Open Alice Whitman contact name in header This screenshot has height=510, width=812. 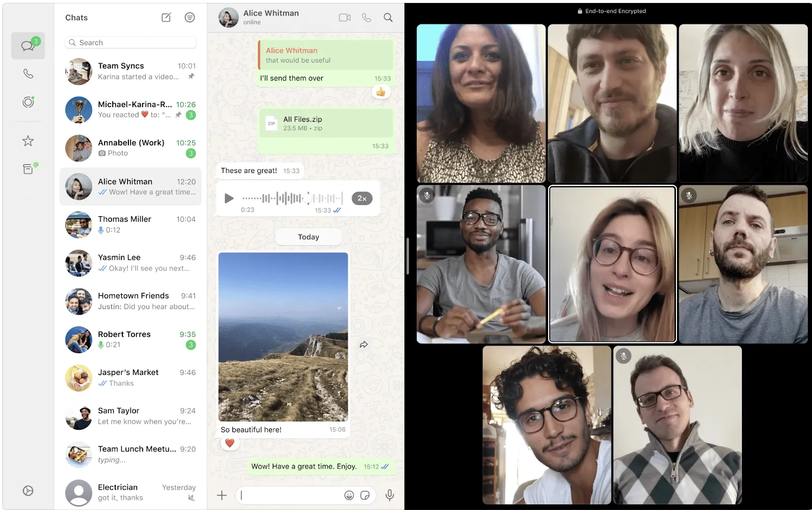point(271,13)
